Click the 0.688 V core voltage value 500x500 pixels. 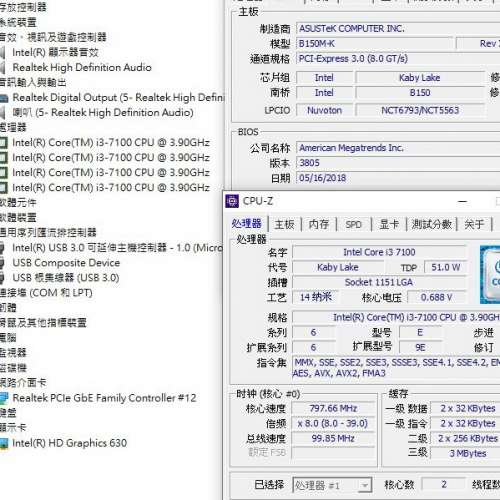tap(436, 297)
